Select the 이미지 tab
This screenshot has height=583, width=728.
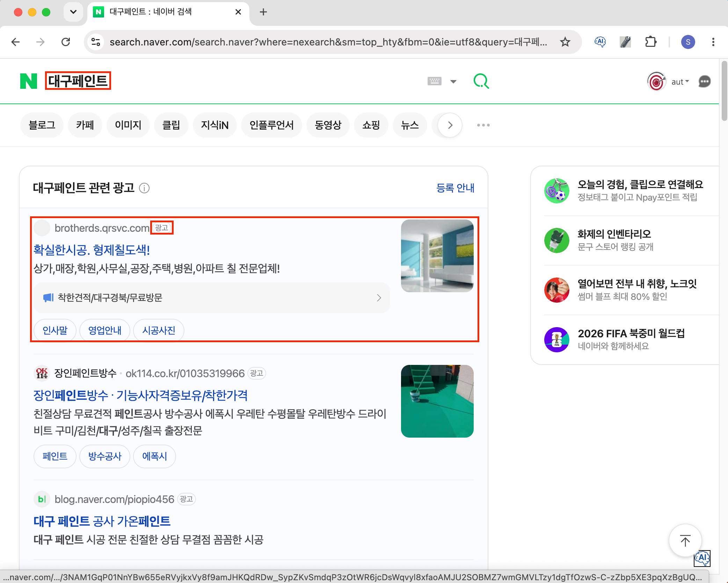[128, 125]
